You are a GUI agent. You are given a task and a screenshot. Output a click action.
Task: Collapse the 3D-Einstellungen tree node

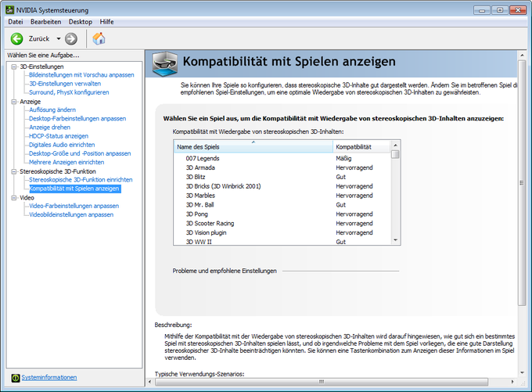(x=14, y=67)
